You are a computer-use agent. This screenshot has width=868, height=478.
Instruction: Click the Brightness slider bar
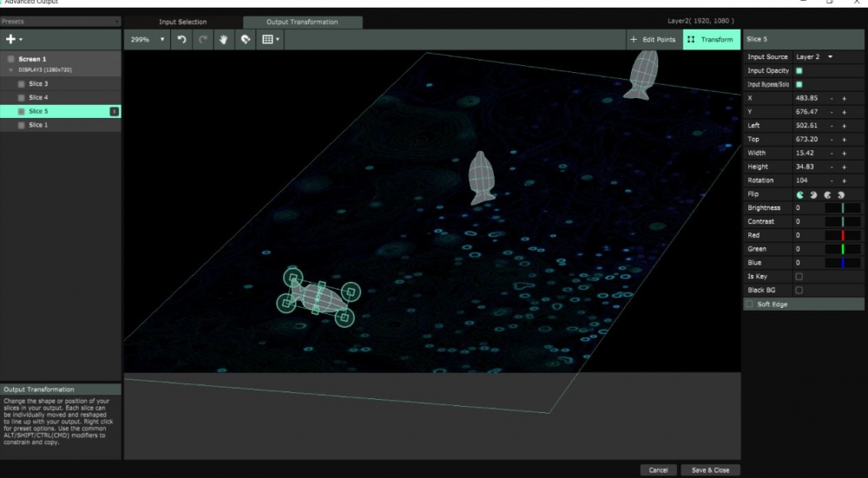842,208
